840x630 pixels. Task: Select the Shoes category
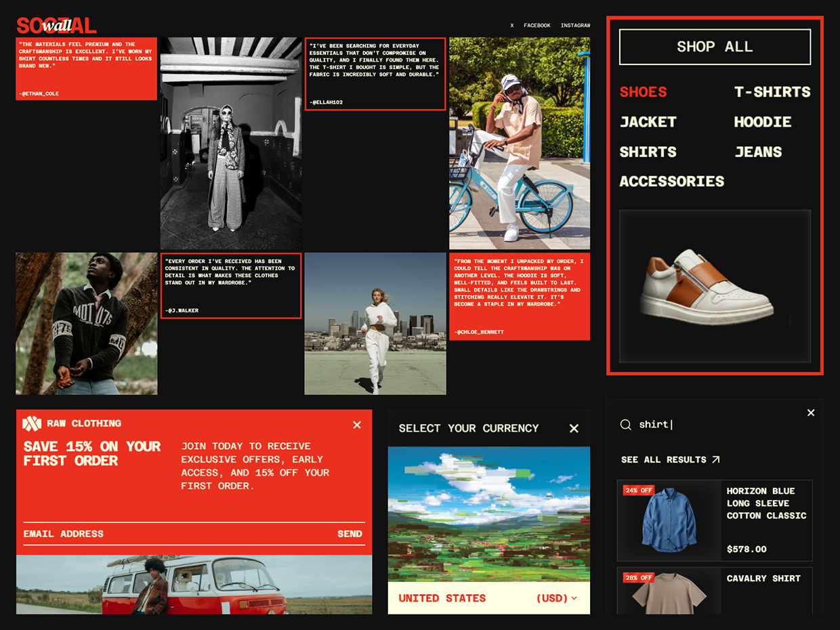pos(643,92)
